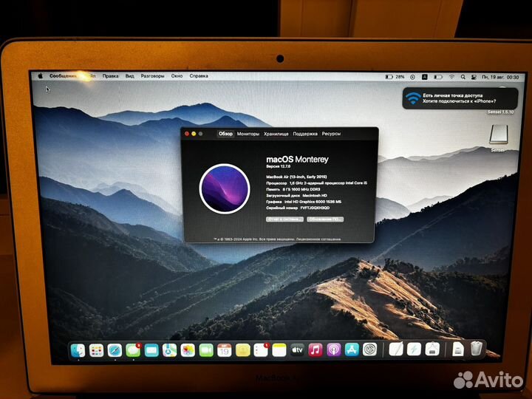Viewport: 532px width, 399px height.
Task: Switch to the Поддержка tab
Action: tap(305, 134)
